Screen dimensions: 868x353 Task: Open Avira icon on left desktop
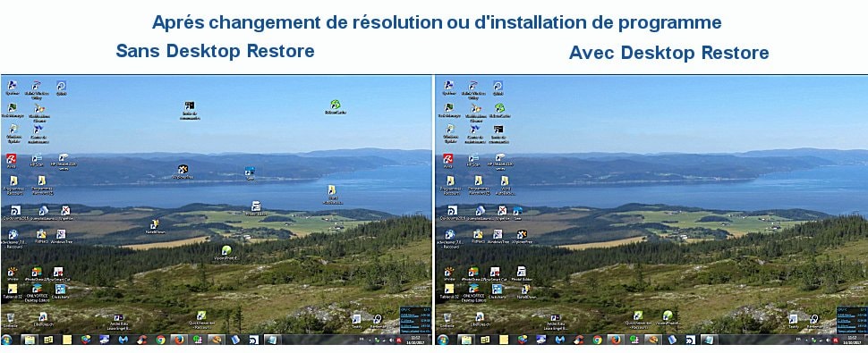[11, 160]
